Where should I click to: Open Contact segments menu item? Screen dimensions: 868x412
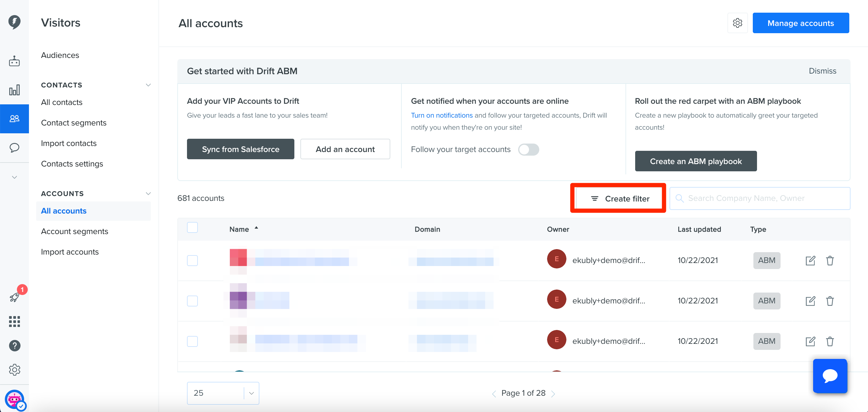74,123
